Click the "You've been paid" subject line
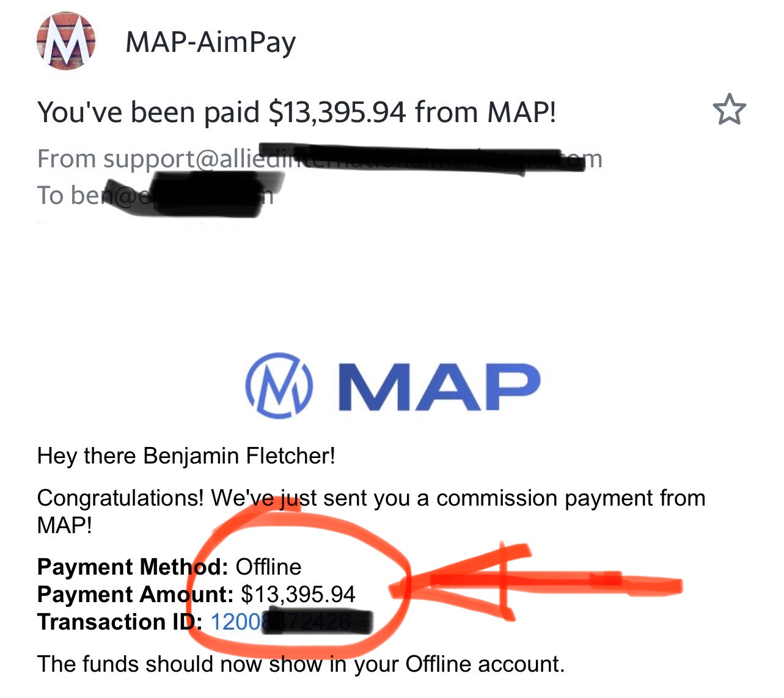Screen dimensions: 784x698 (296, 112)
